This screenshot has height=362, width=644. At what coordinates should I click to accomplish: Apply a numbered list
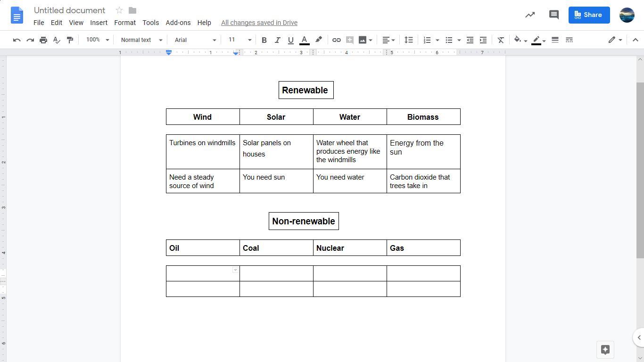[427, 40]
